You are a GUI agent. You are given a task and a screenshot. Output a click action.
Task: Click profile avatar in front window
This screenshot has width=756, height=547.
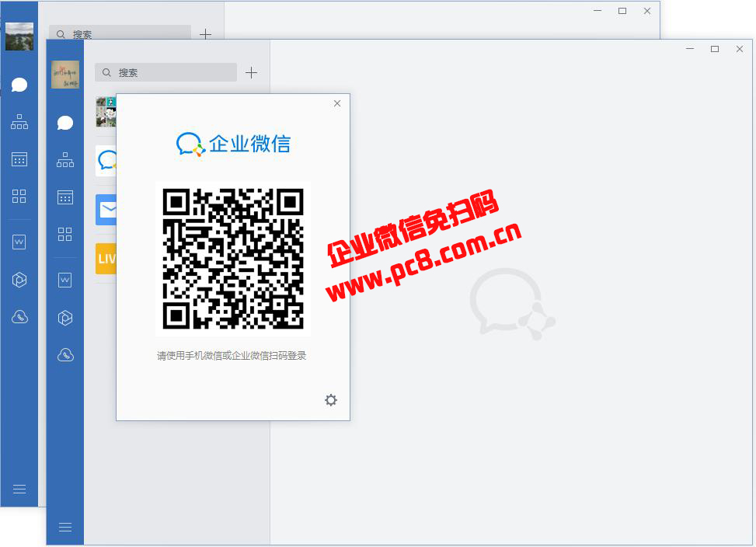[x=65, y=75]
